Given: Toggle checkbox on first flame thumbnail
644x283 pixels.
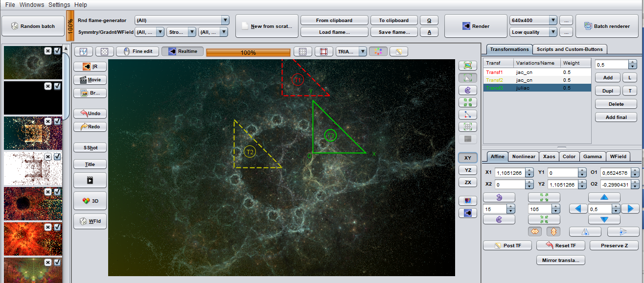Looking at the screenshot, I should (x=57, y=50).
